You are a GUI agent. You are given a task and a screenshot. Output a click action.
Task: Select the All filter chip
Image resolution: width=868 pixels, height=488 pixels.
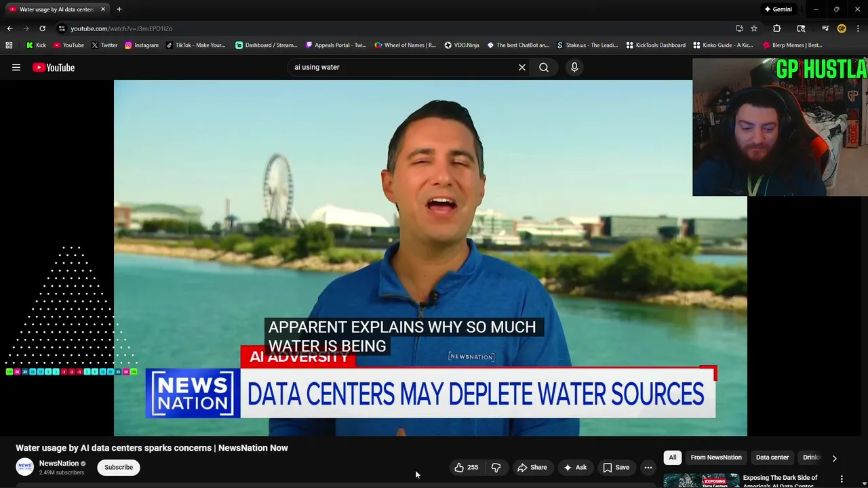click(673, 457)
